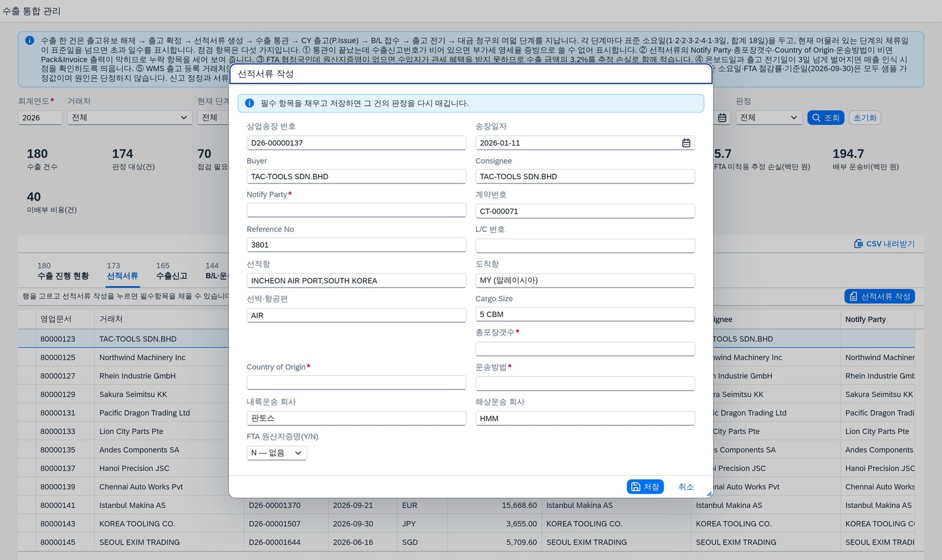This screenshot has height=560, width=942.
Task: Click the calendar icon beside the 판정 filter
Action: click(x=722, y=118)
